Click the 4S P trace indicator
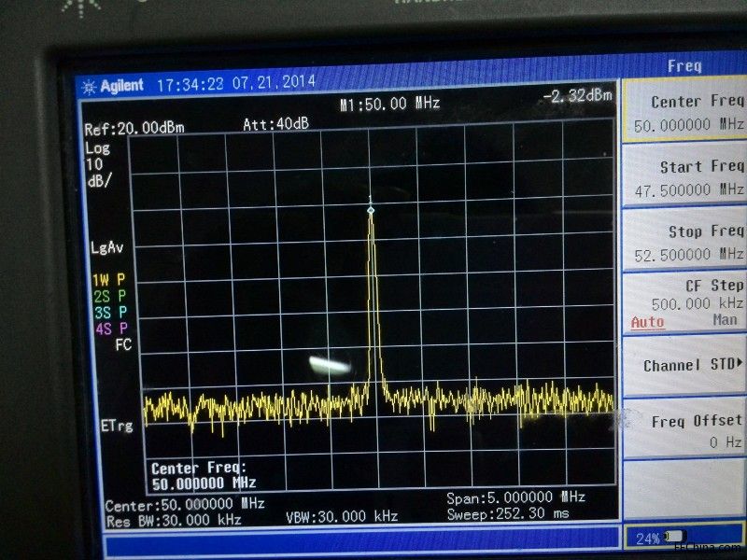Viewport: 747px width, 560px height. [111, 329]
